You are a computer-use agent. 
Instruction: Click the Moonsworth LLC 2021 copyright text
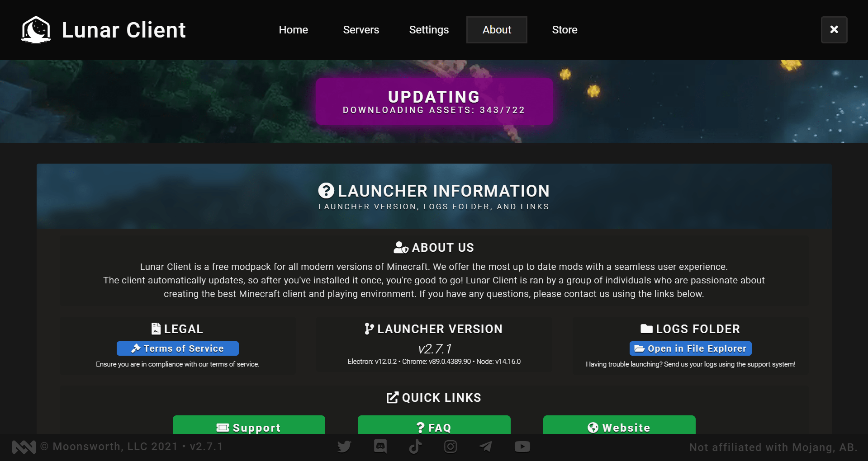pyautogui.click(x=132, y=447)
